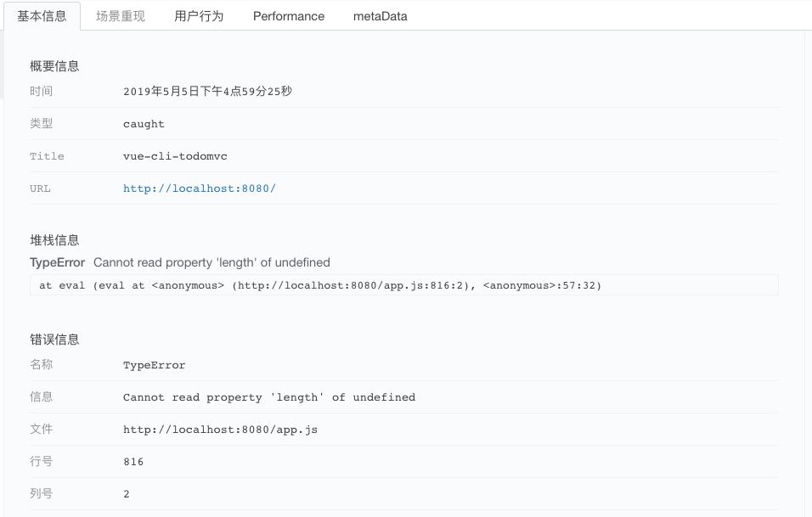Switch to the metaData tab

(380, 16)
